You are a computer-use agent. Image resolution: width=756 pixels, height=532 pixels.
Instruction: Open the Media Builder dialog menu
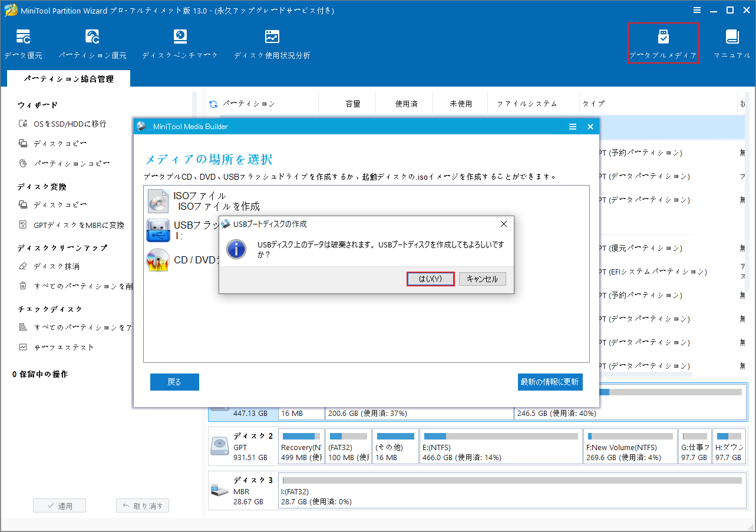tap(572, 126)
